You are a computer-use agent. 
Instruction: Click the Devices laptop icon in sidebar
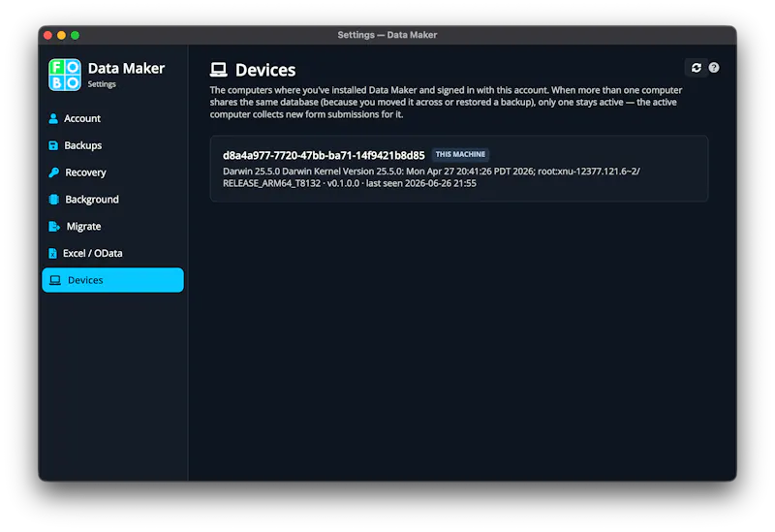(55, 280)
